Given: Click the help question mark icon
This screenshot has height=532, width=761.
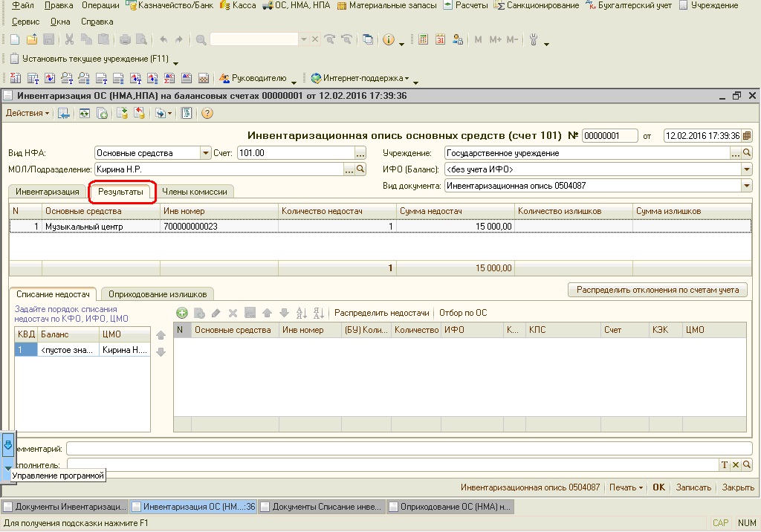Looking at the screenshot, I should pyautogui.click(x=207, y=113).
